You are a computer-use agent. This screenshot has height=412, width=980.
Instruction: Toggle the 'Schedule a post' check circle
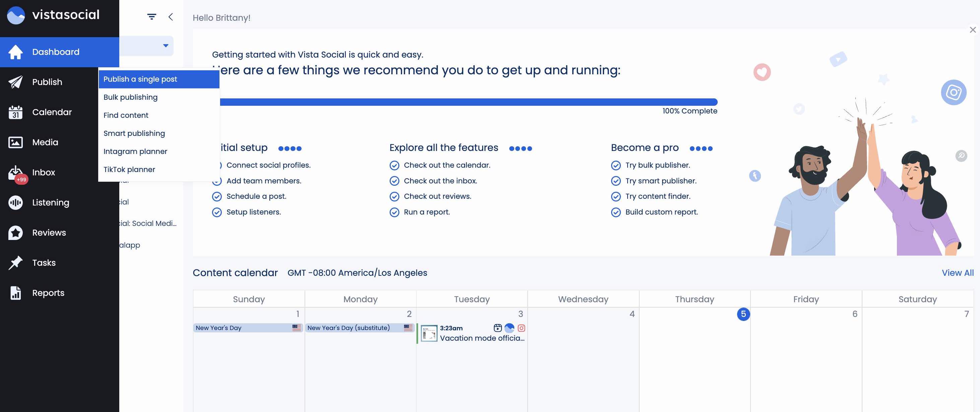pos(217,196)
